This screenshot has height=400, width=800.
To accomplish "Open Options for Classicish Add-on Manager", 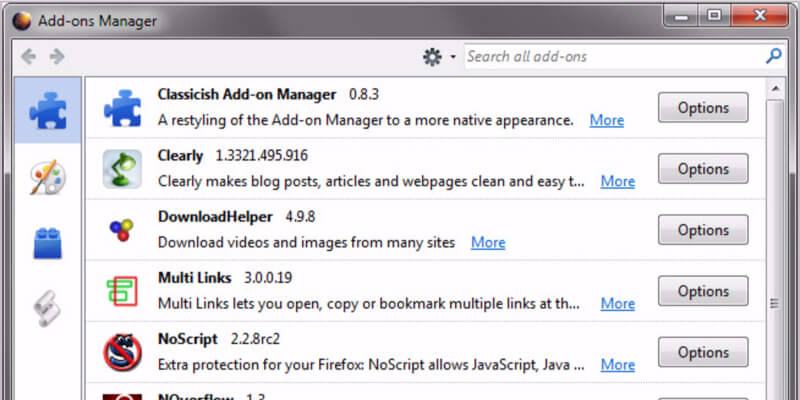I will click(x=703, y=108).
